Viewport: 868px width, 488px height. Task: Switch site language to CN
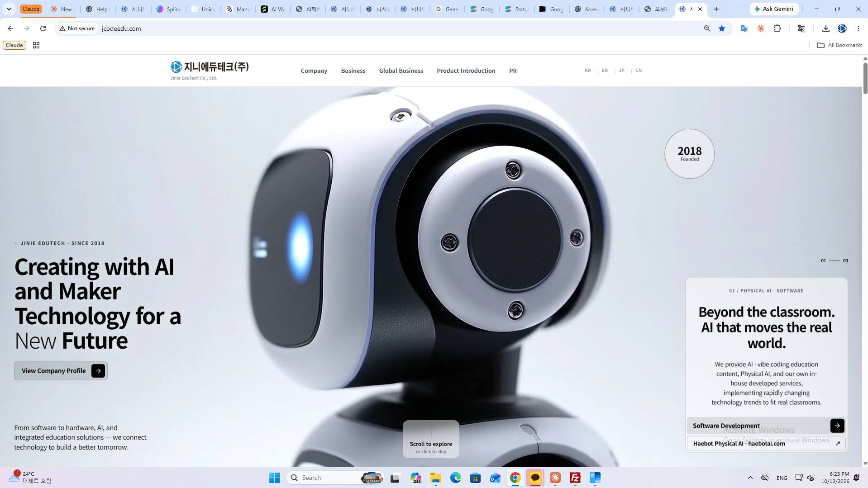click(638, 71)
